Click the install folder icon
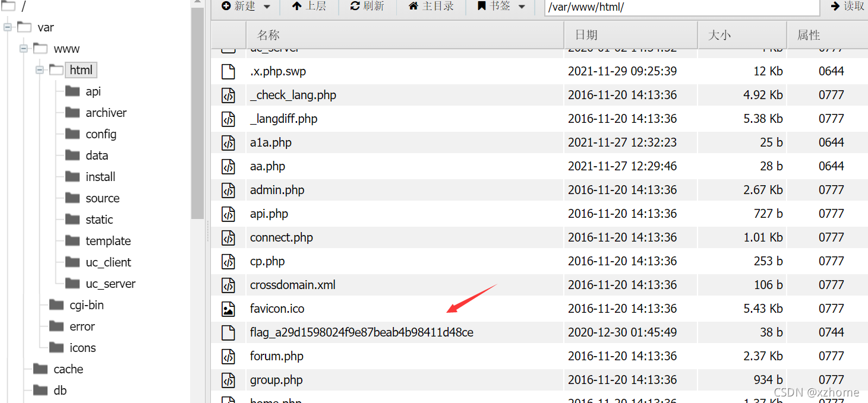This screenshot has height=403, width=868. [x=72, y=176]
